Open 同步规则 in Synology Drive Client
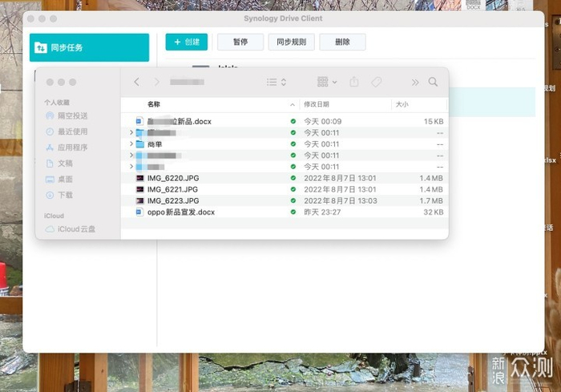This screenshot has height=392, width=561. 292,42
